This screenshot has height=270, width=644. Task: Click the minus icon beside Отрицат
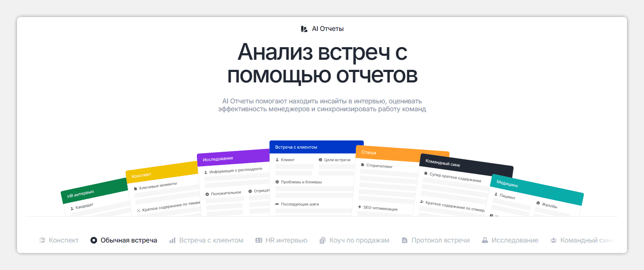[x=250, y=191]
